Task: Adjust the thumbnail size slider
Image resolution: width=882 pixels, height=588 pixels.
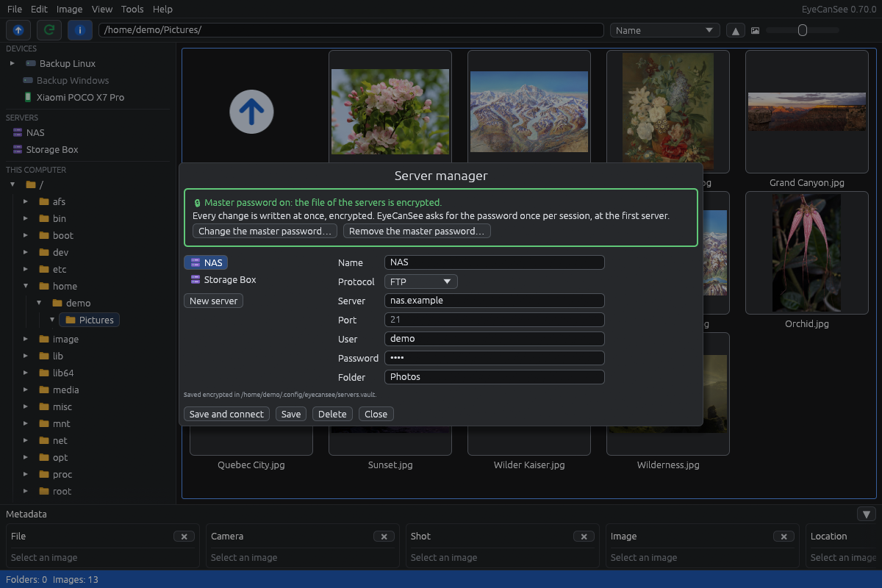Action: click(x=803, y=30)
